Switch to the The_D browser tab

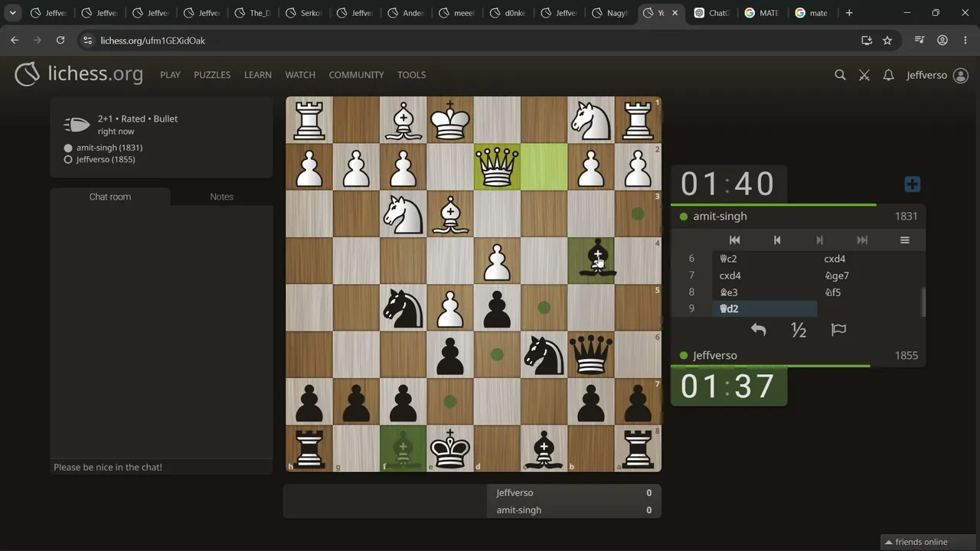click(253, 13)
